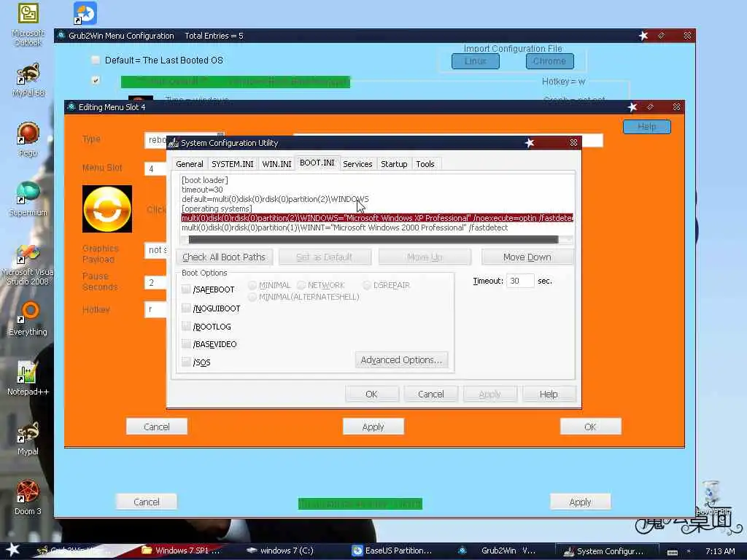Select the blue shortcut icon beside Outlook
Image resolution: width=747 pixels, height=560 pixels.
(85, 13)
